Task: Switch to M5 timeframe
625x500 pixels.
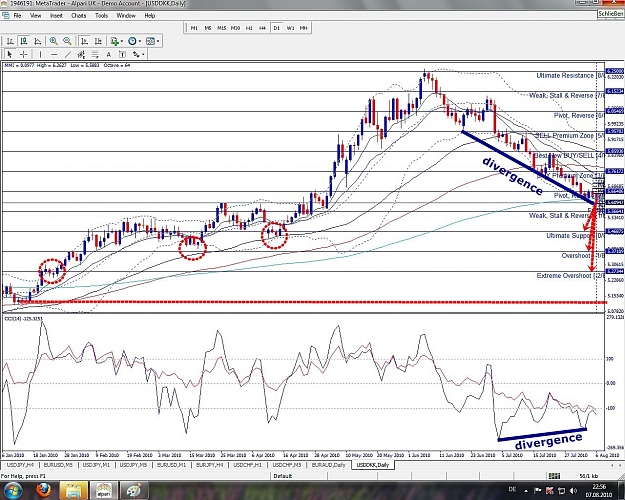Action: pyautogui.click(x=208, y=28)
